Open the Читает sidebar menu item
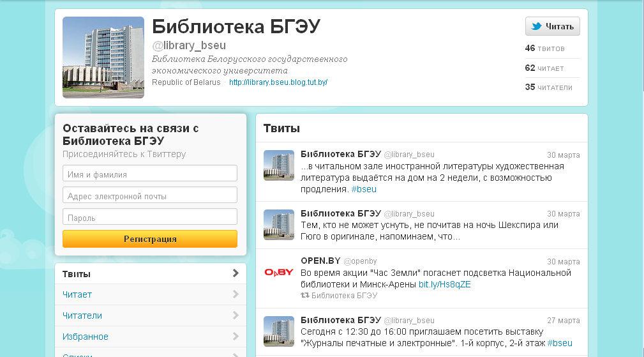The height and width of the screenshot is (357, 644). [x=151, y=294]
